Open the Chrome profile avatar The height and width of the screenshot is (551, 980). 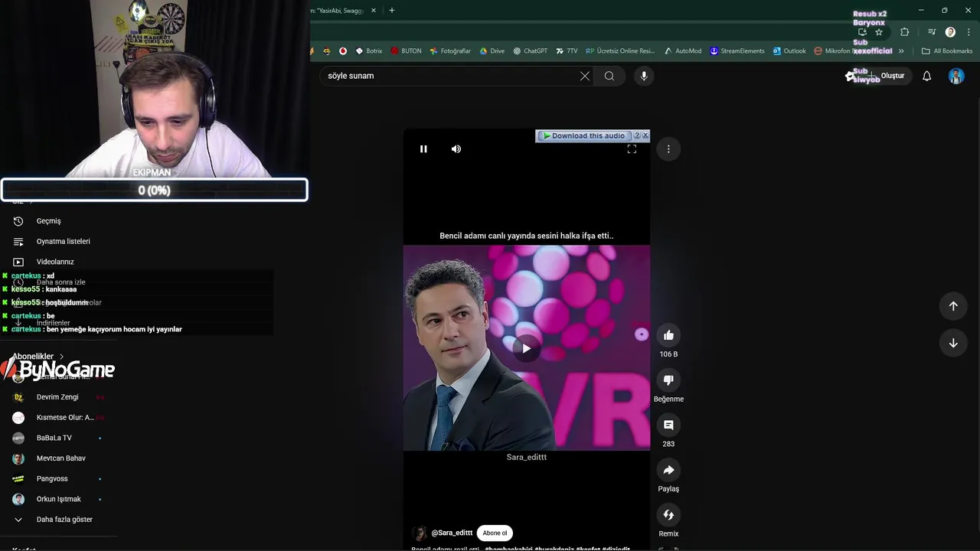click(x=950, y=32)
